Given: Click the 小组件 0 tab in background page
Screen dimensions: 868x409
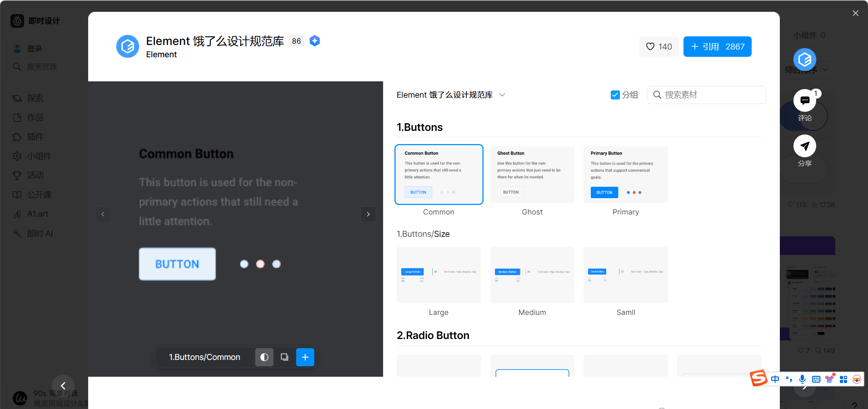Looking at the screenshot, I should pos(808,35).
